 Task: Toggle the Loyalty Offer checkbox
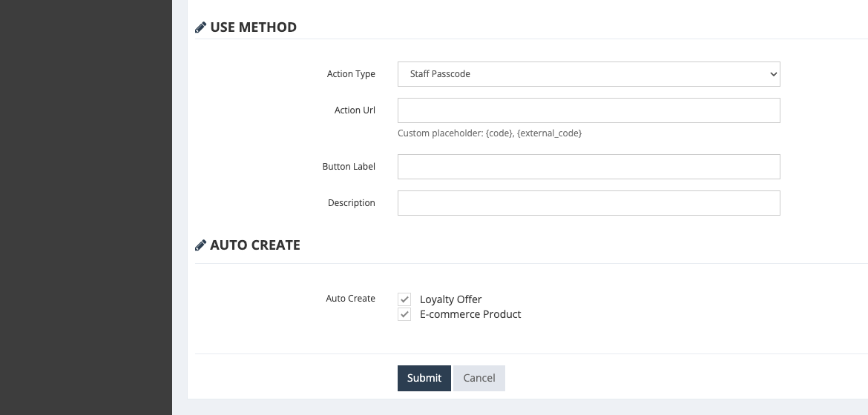click(404, 299)
